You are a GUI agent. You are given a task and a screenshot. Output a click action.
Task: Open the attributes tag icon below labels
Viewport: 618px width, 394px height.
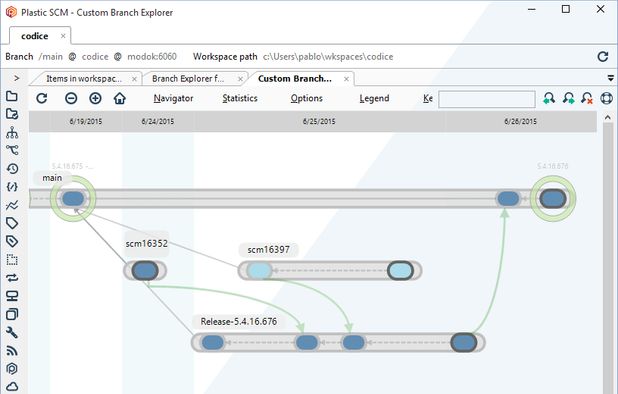pos(12,241)
